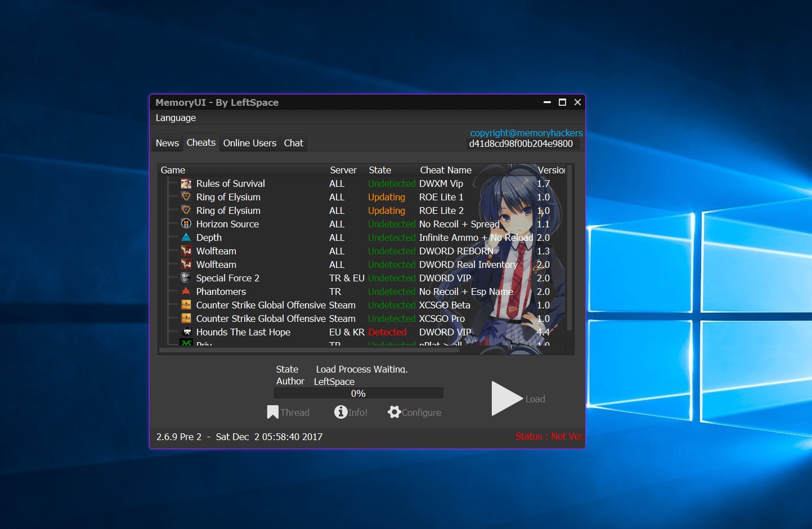The width and height of the screenshot is (812, 529).
Task: Select the Cheats tab
Action: (201, 142)
